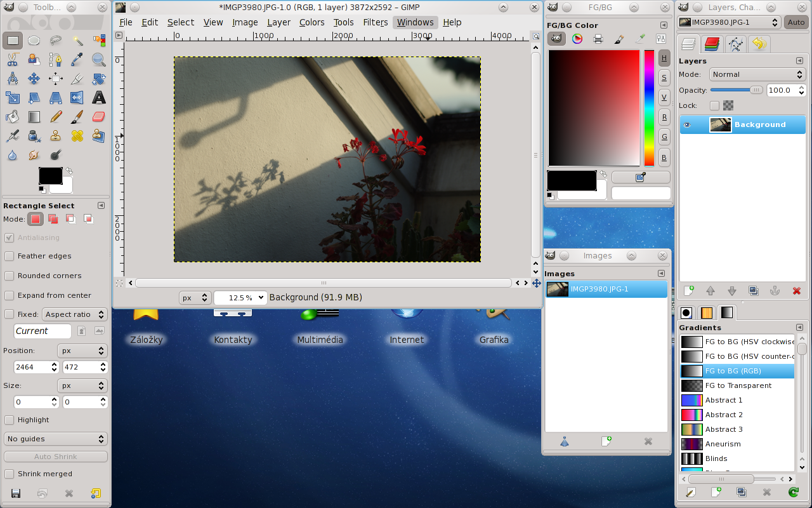Image resolution: width=812 pixels, height=508 pixels.
Task: Toggle Lock pixels checkbox in Layers
Action: click(715, 105)
